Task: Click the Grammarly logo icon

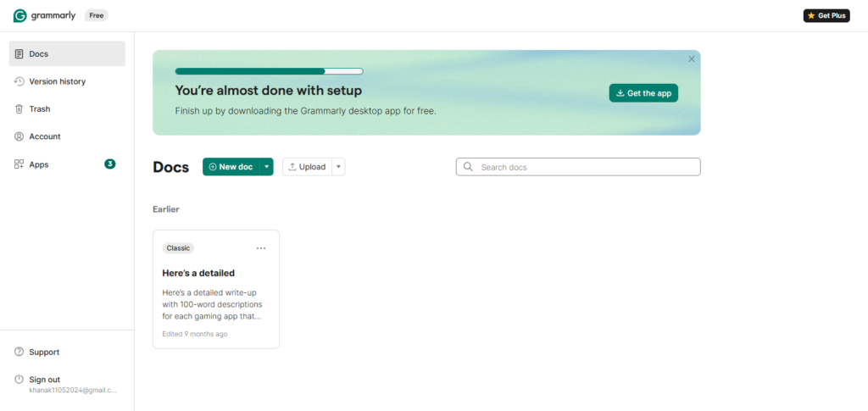Action: [20, 15]
